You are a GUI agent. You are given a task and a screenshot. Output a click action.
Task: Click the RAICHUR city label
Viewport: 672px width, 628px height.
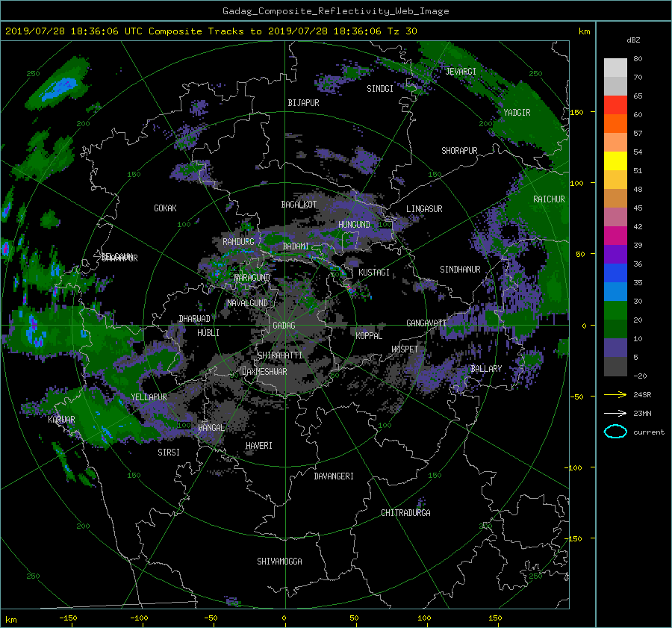(549, 199)
